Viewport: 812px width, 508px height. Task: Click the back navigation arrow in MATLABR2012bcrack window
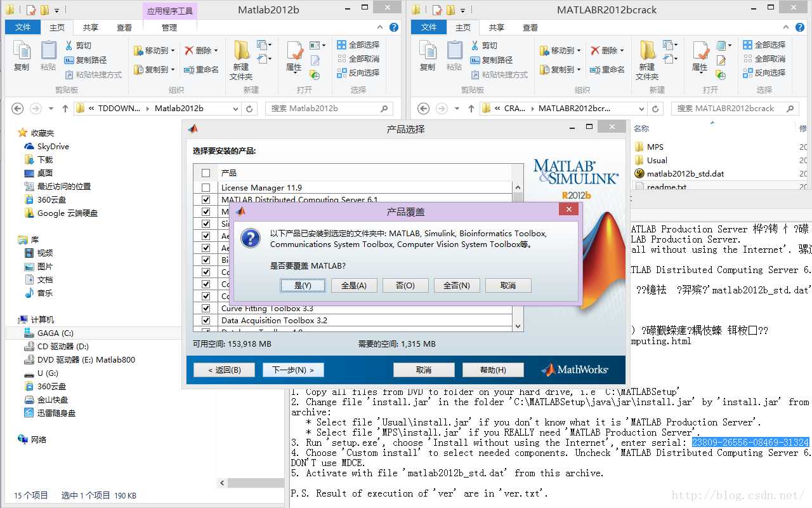pos(423,109)
